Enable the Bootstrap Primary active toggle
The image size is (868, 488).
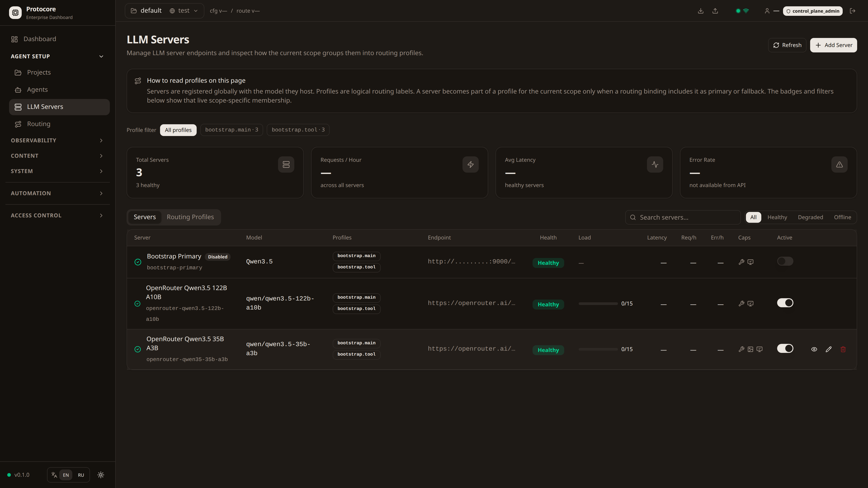click(785, 261)
